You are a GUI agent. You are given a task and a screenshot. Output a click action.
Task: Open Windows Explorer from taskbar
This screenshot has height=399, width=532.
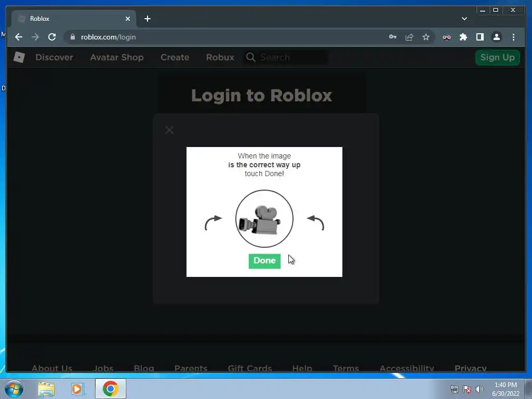click(x=46, y=389)
